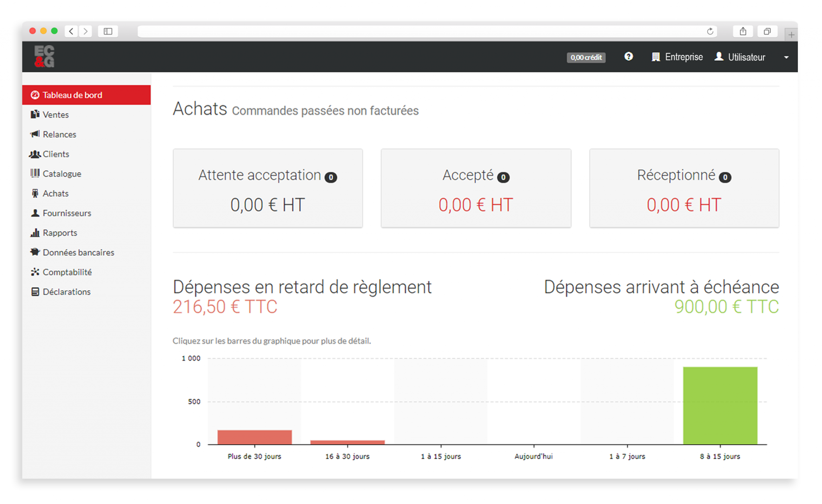Click the Utilisateur label in header
822x504 pixels.
tap(747, 57)
